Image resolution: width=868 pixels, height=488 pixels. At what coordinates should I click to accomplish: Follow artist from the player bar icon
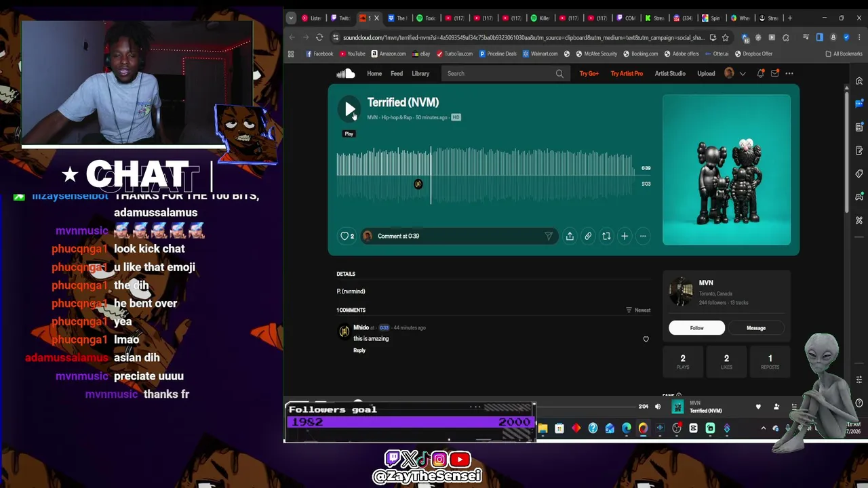point(776,407)
